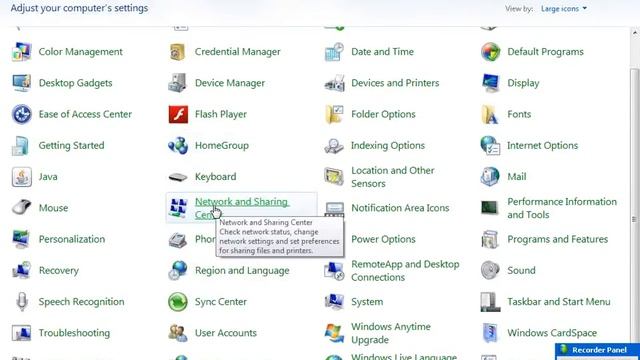Open the Troubleshooting icon

click(22, 333)
